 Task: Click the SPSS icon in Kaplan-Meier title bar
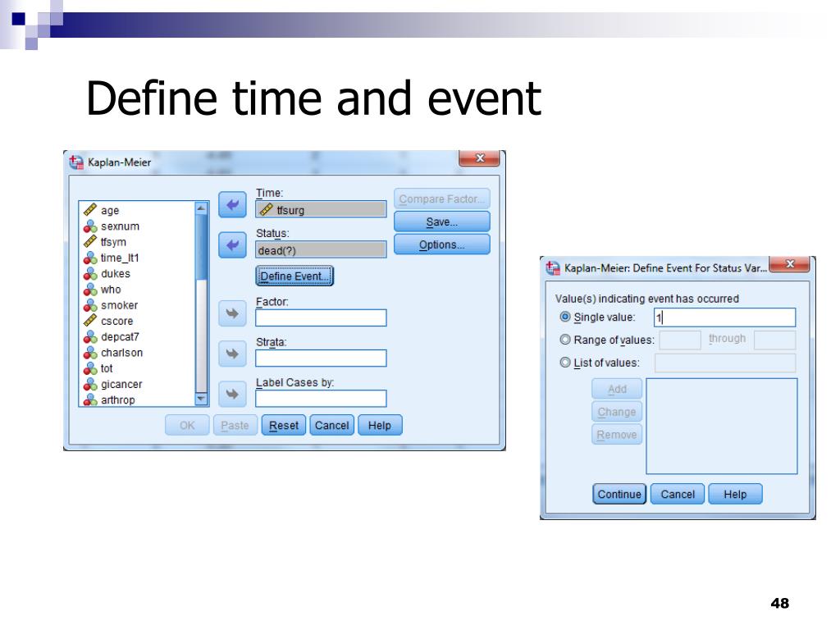tap(76, 162)
